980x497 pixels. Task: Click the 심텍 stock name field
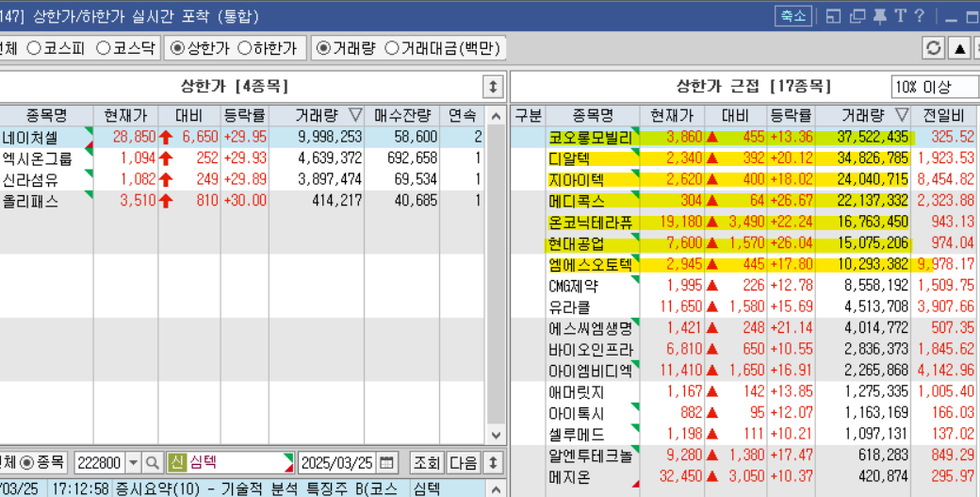230,463
